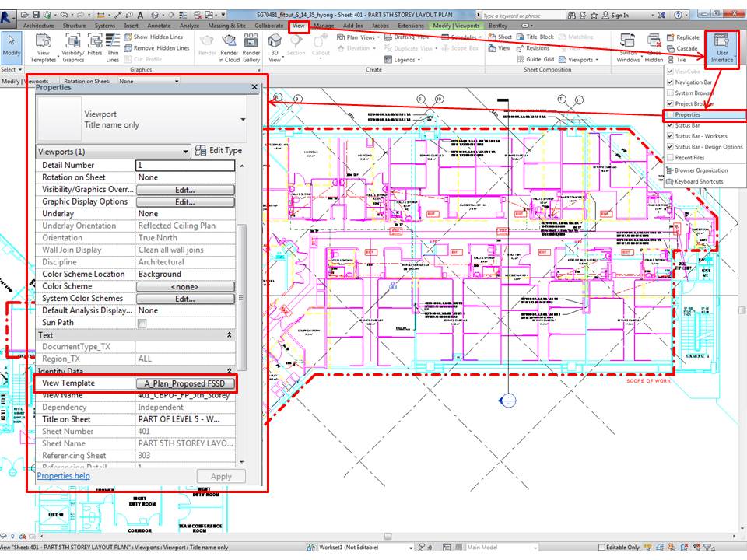Open the Properties help link
The width and height of the screenshot is (747, 560).
[62, 475]
